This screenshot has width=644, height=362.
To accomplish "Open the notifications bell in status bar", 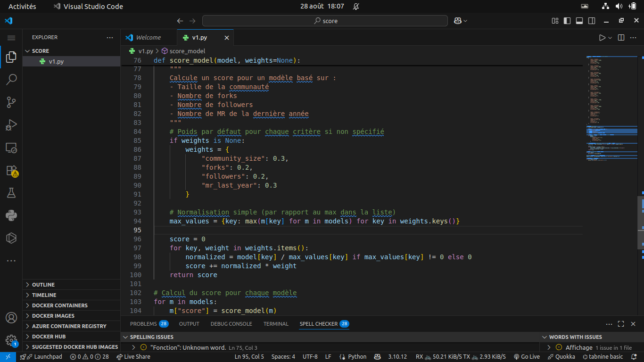I will (x=634, y=357).
